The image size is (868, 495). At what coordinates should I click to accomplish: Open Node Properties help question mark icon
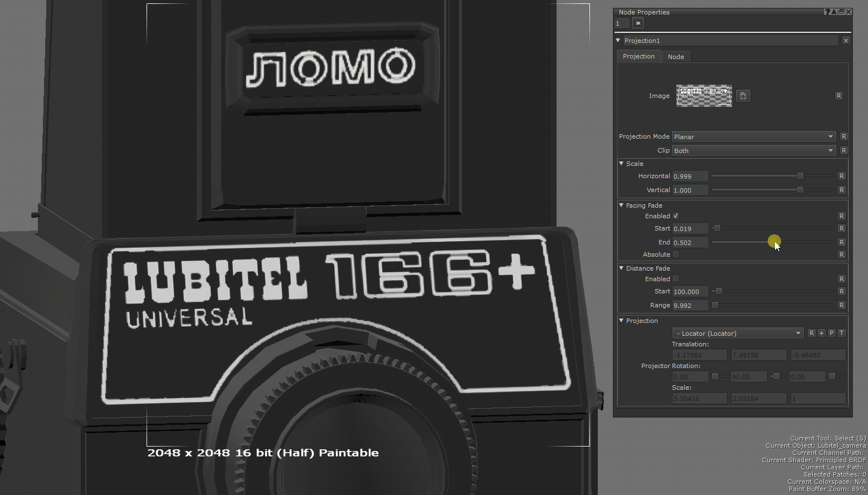pos(827,12)
